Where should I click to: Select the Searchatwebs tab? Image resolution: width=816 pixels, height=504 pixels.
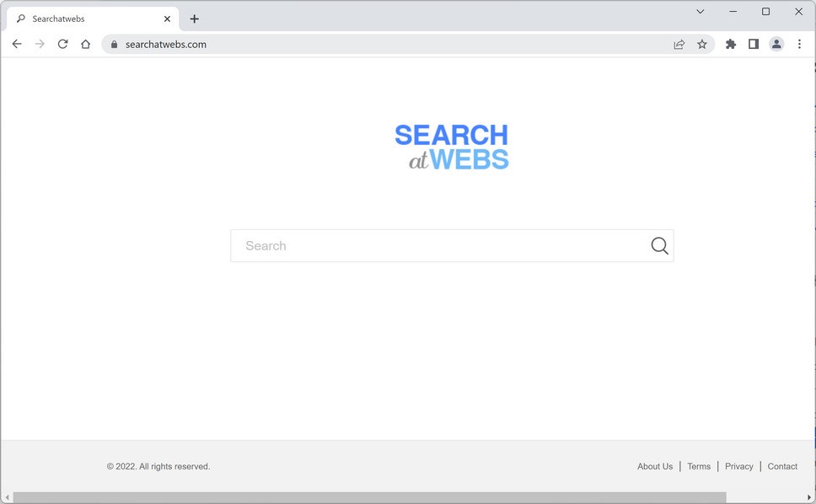click(94, 19)
